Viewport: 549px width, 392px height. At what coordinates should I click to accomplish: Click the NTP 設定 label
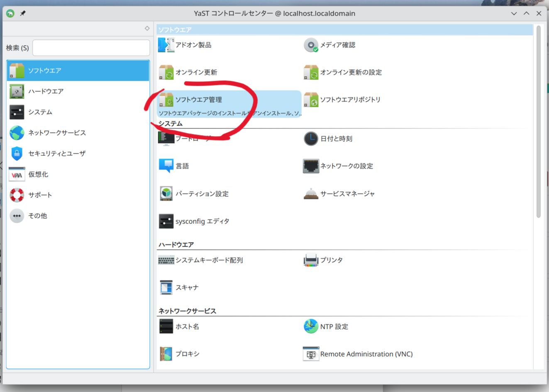coord(334,326)
